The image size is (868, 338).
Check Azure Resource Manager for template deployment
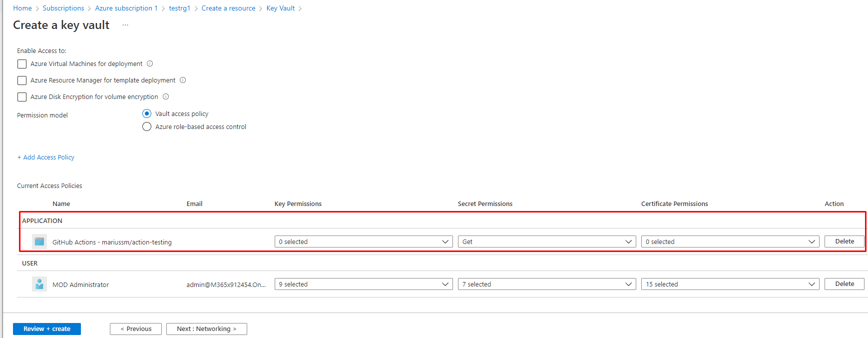click(22, 80)
